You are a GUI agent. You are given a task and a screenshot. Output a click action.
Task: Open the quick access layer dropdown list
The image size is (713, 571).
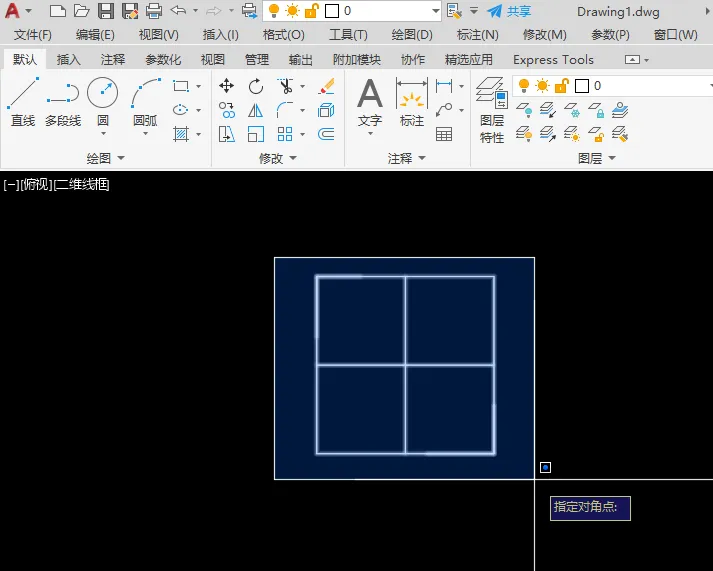436,10
